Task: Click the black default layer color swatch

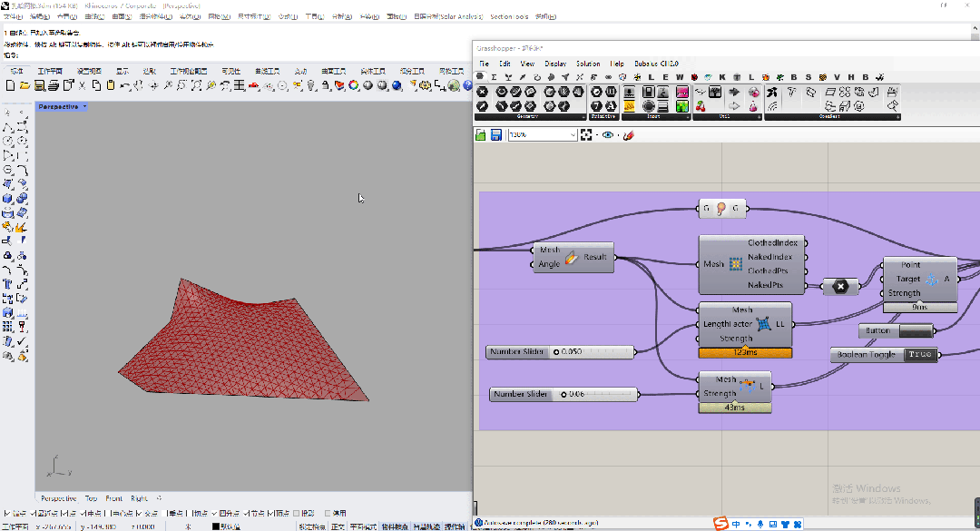Action: pos(216,526)
